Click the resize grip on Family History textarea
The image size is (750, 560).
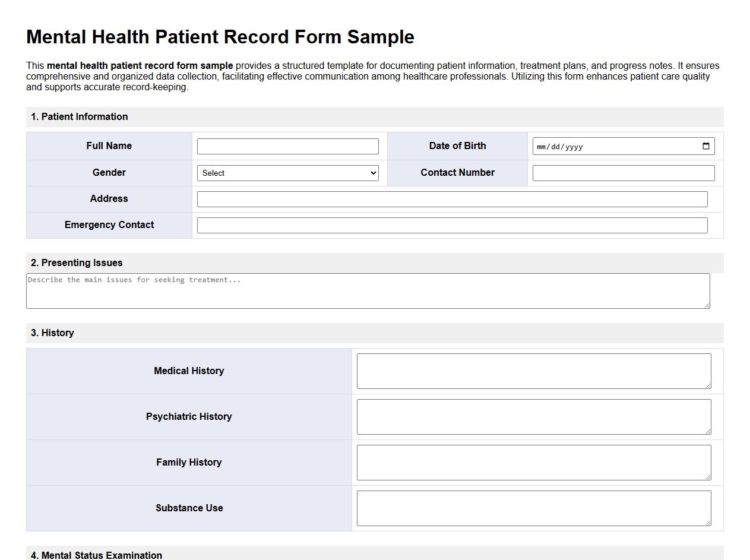tap(708, 478)
